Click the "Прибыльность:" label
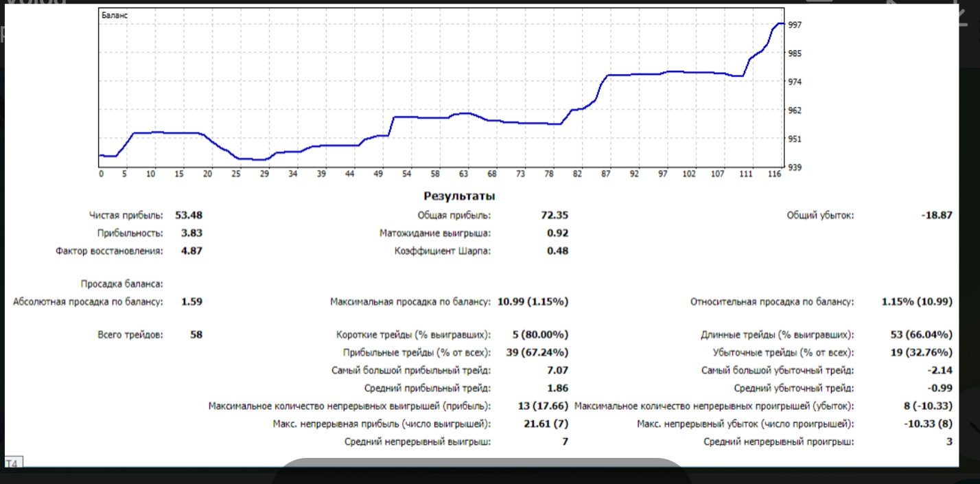The image size is (980, 484). click(130, 233)
